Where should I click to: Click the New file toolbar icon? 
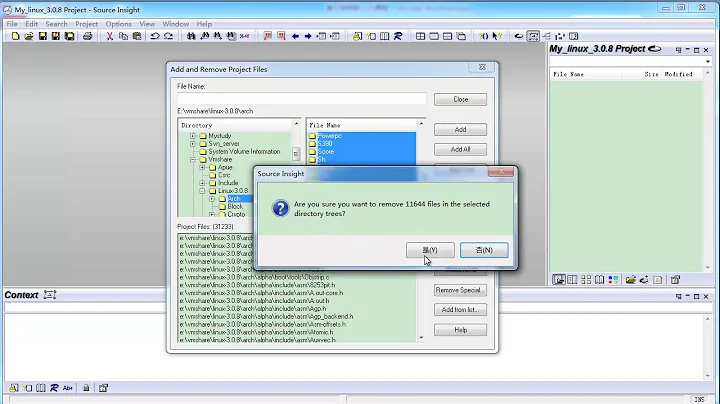[x=16, y=36]
